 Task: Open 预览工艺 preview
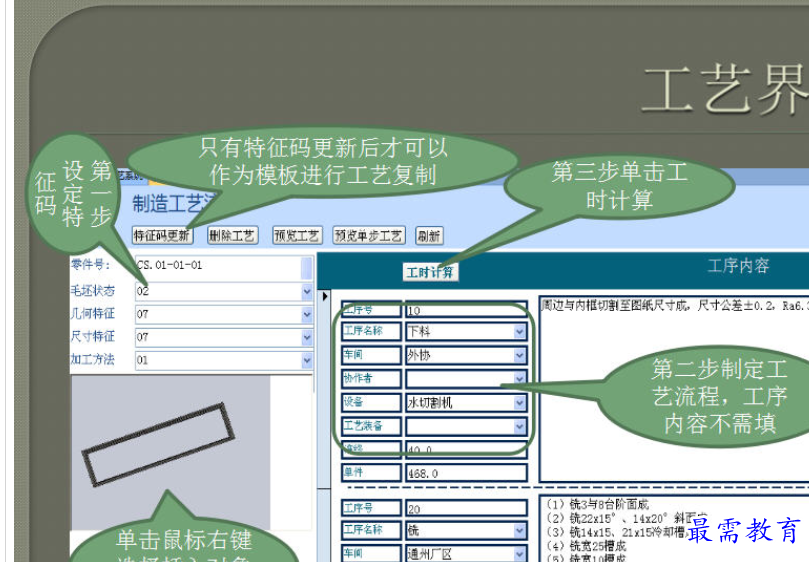[297, 236]
